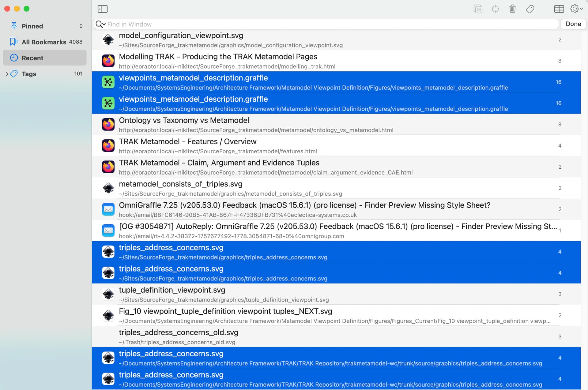Open the search magnifier options dropdown
The image size is (588, 390).
pyautogui.click(x=100, y=24)
